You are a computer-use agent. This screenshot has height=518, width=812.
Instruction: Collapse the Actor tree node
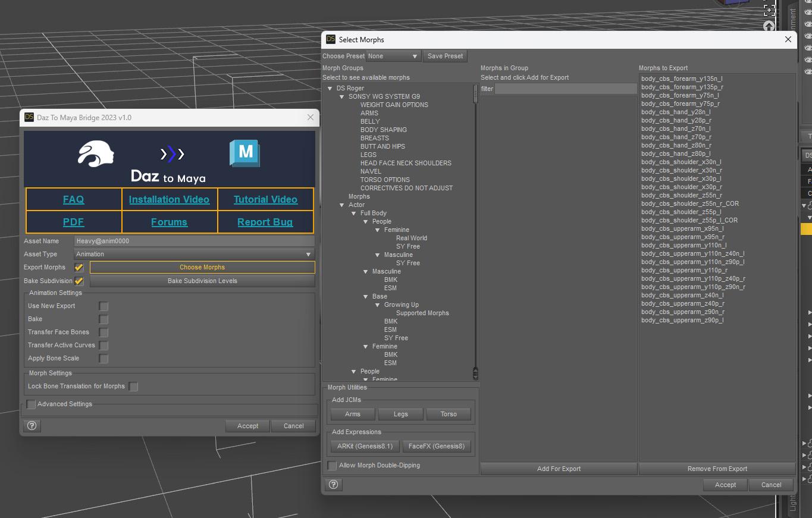pos(342,205)
